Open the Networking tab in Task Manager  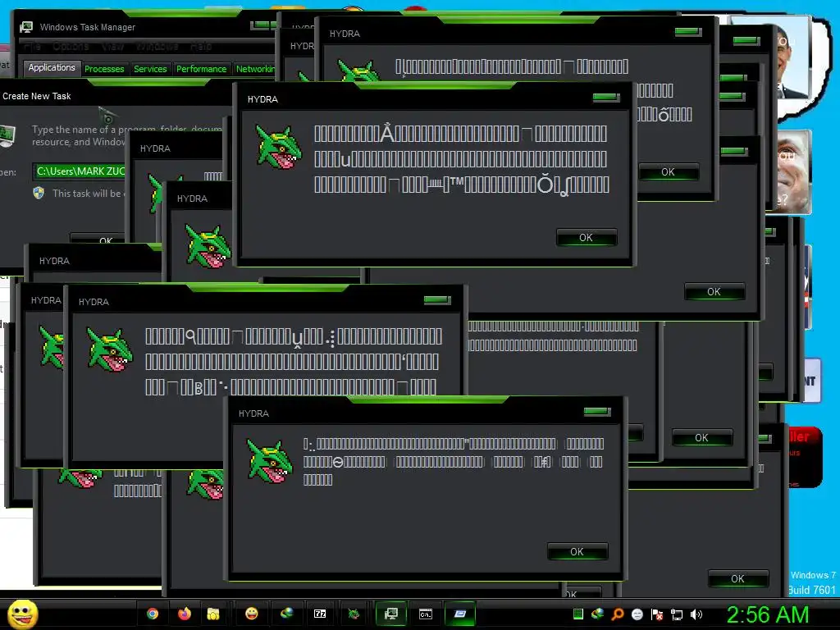255,69
